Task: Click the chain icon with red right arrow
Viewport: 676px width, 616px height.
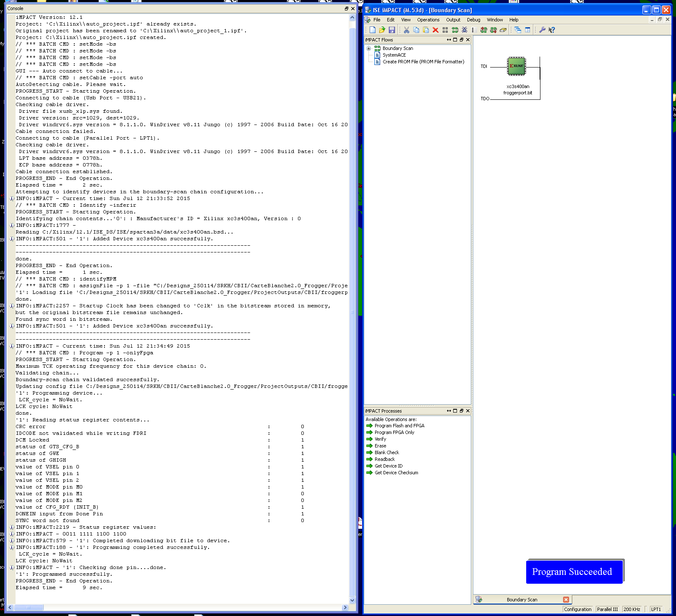Action: 493,30
